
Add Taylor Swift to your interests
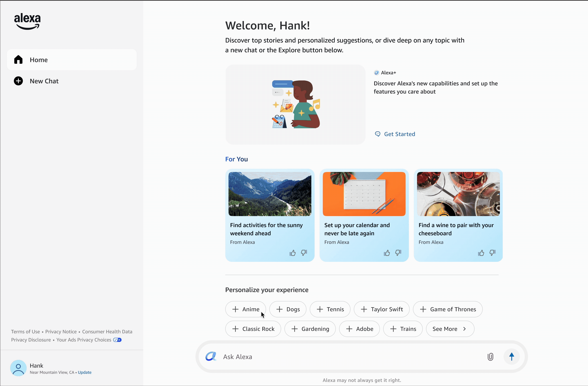click(382, 309)
